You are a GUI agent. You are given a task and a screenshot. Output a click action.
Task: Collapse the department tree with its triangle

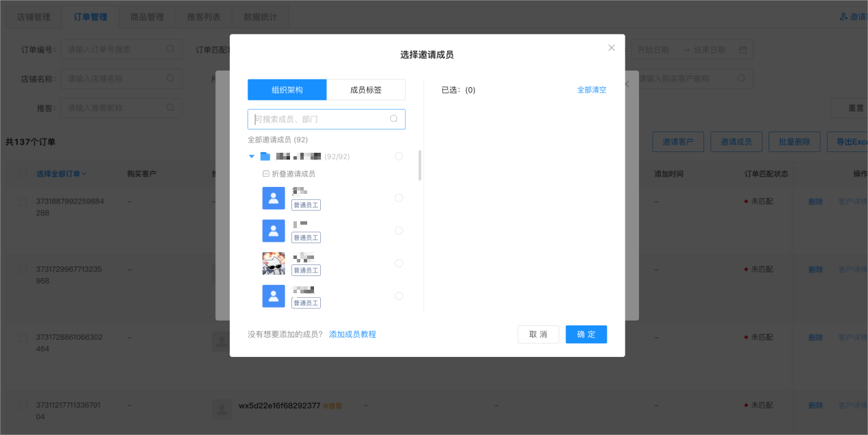coord(252,156)
